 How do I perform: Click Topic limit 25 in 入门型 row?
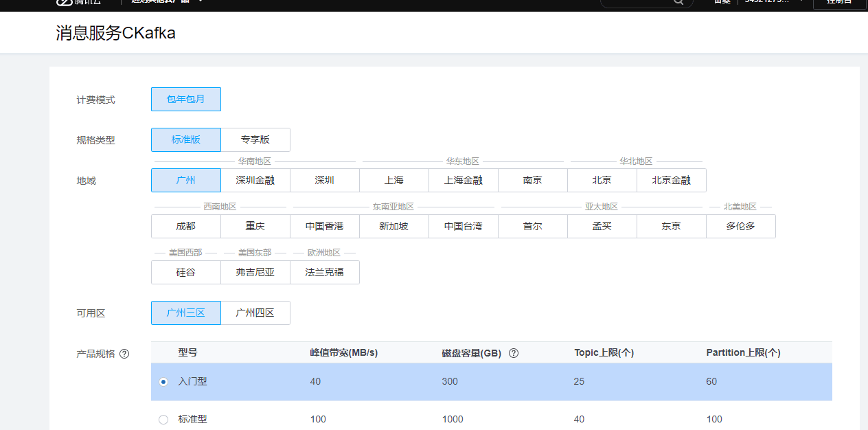point(580,381)
